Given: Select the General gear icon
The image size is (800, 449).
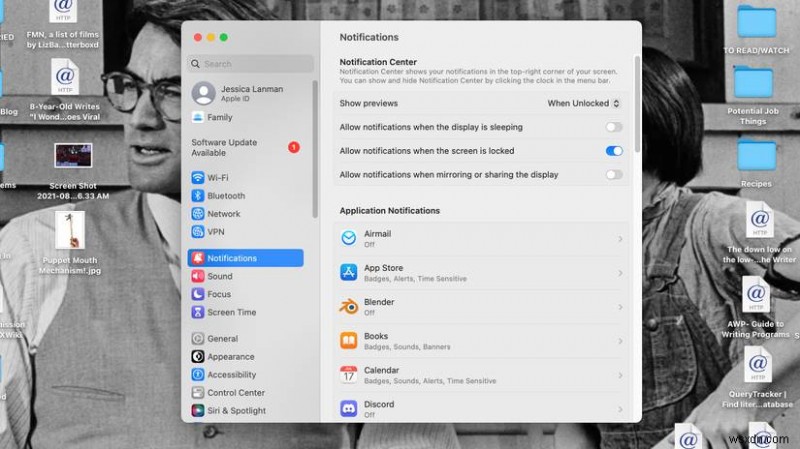Looking at the screenshot, I should 198,338.
